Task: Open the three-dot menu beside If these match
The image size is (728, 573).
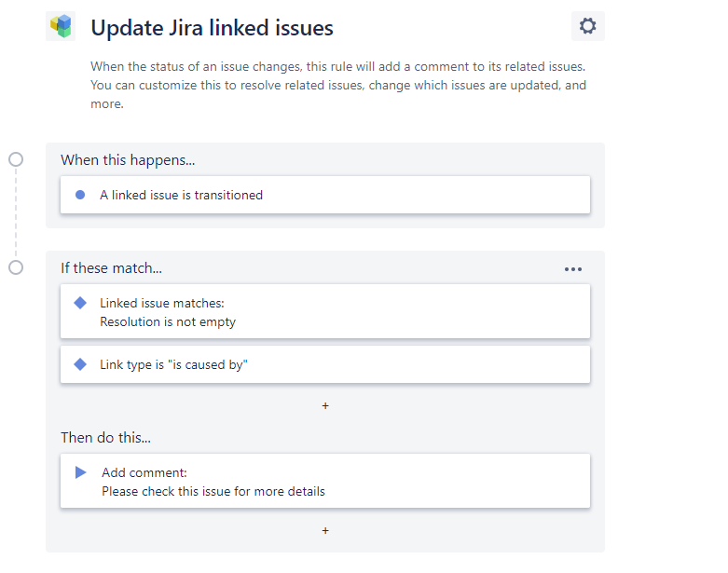Action: coord(573,269)
